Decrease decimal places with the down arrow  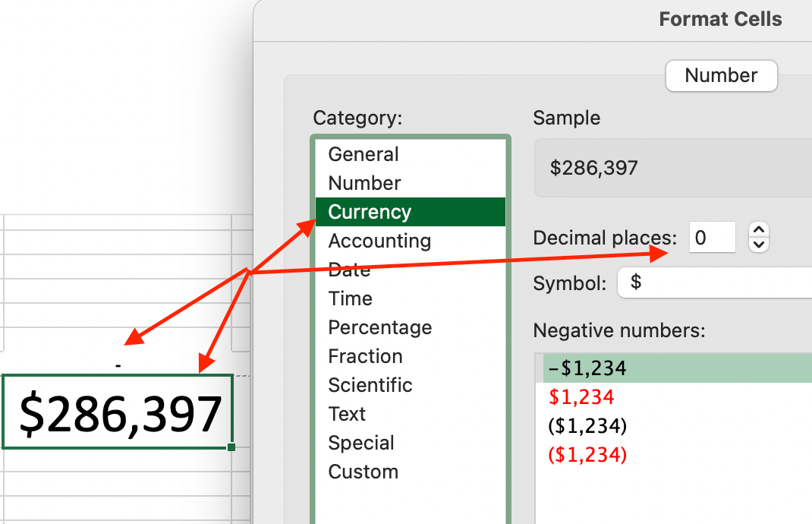click(759, 245)
